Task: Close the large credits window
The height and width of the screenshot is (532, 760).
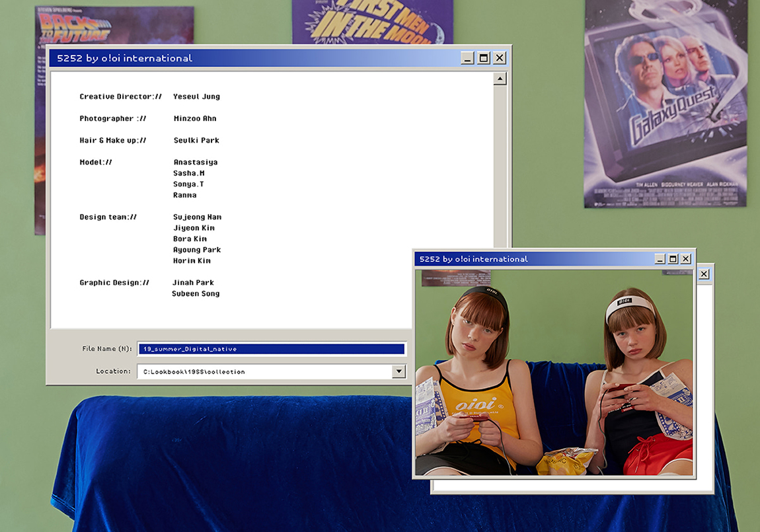Action: (500, 59)
